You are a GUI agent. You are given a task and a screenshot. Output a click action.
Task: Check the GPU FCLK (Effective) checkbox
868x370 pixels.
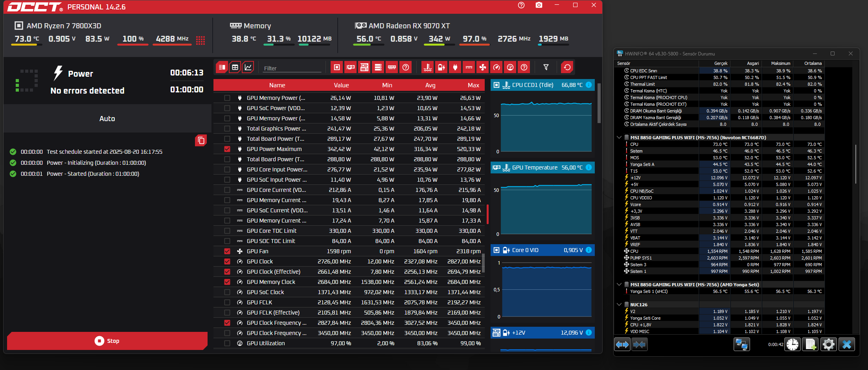pos(227,313)
